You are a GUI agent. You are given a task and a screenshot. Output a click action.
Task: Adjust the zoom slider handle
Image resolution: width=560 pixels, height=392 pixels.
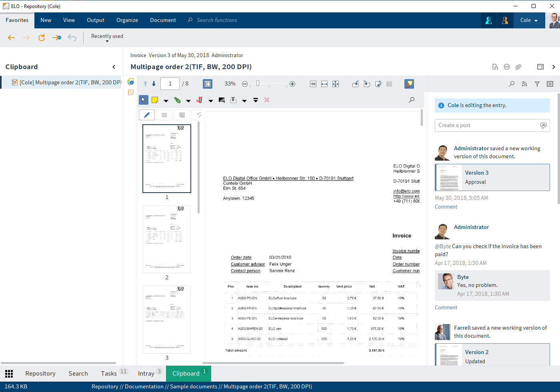click(258, 83)
